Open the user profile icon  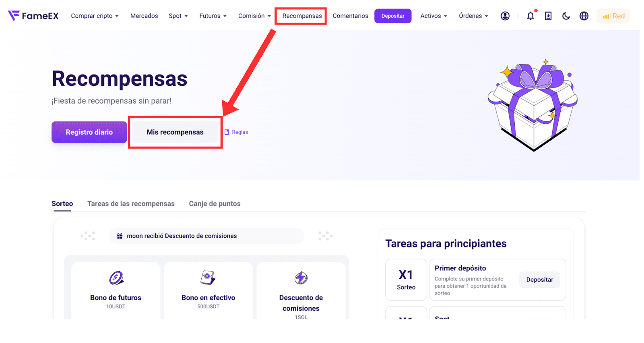505,16
